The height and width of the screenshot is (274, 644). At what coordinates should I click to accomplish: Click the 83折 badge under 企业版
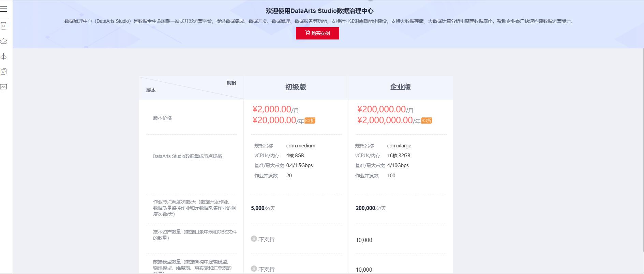coord(426,120)
